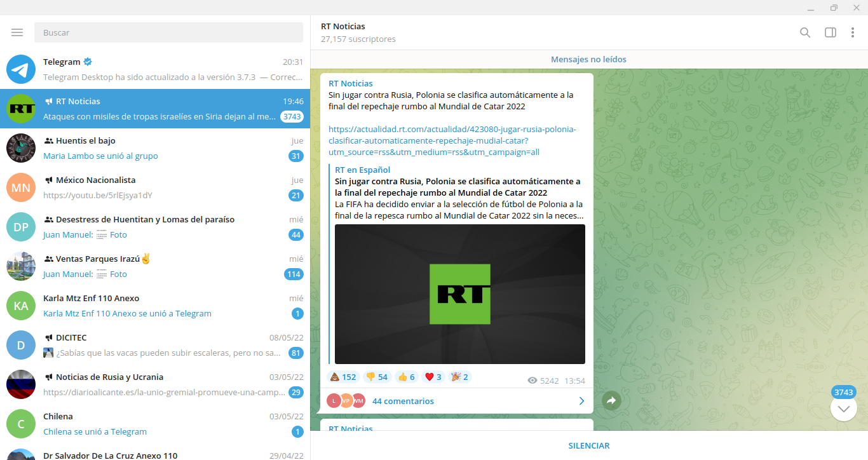868x460 pixels.
Task: Open the RT logo preview image
Action: (x=460, y=294)
